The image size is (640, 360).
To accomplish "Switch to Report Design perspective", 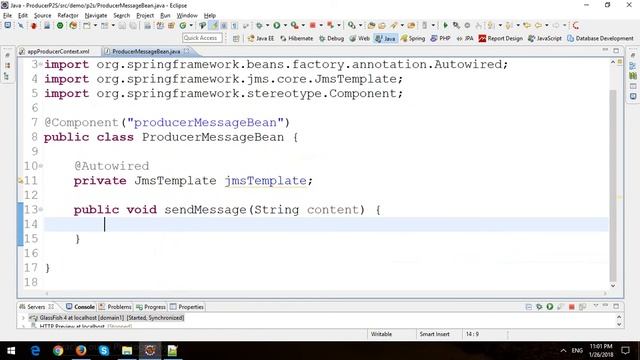I will pyautogui.click(x=501, y=38).
